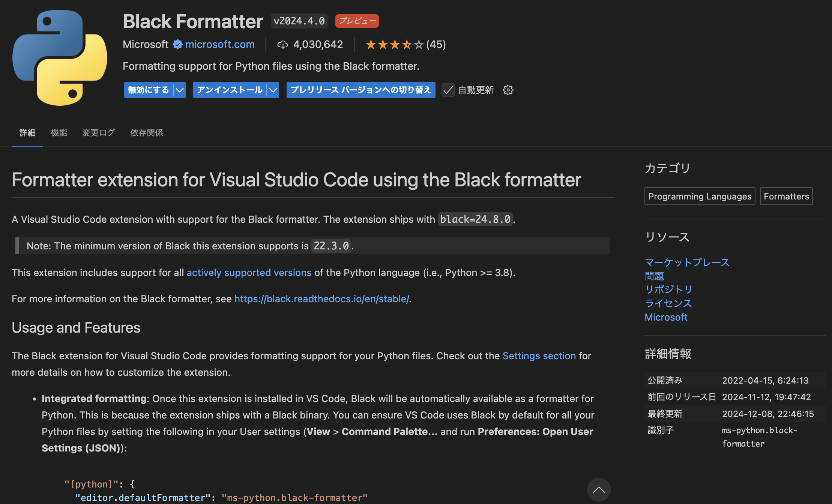This screenshot has height=504, width=832.
Task: Click the download count cloud icon
Action: (x=283, y=44)
